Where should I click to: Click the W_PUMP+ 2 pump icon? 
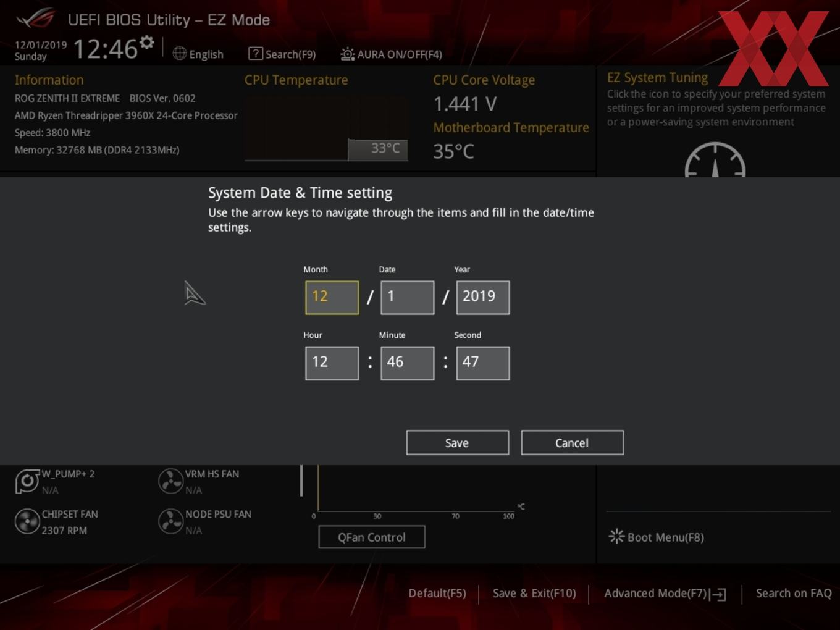(27, 482)
